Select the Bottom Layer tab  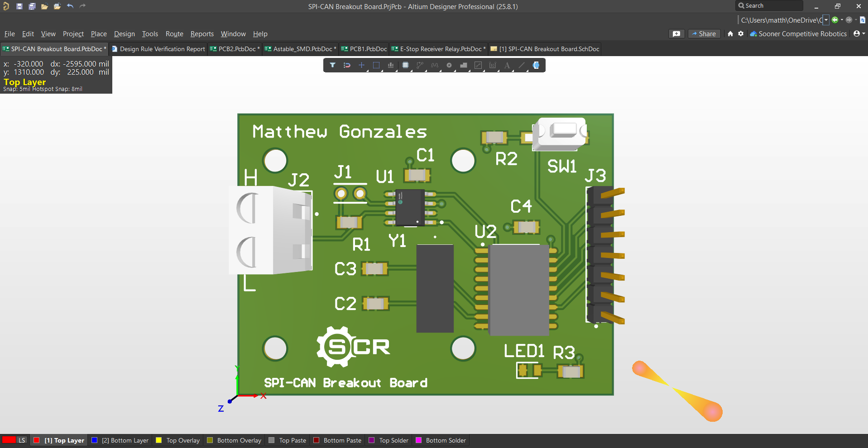pos(120,440)
